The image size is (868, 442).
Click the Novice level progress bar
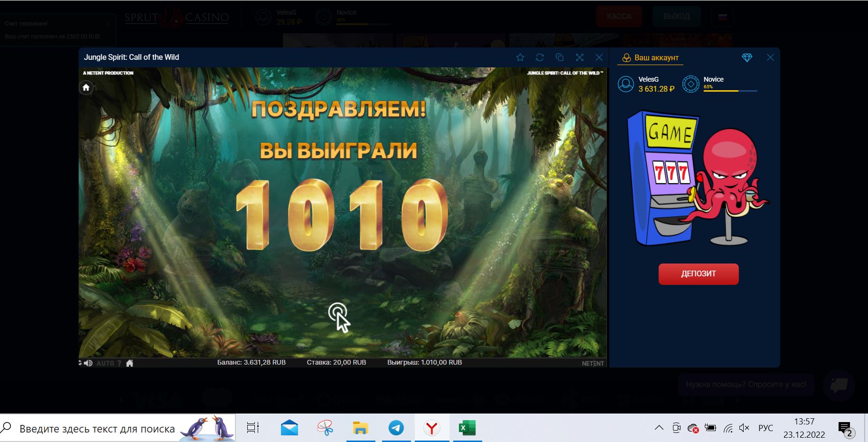(x=730, y=90)
